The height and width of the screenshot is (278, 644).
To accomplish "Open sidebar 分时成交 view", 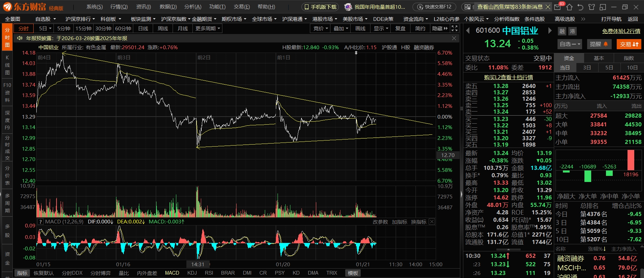I will [7, 148].
